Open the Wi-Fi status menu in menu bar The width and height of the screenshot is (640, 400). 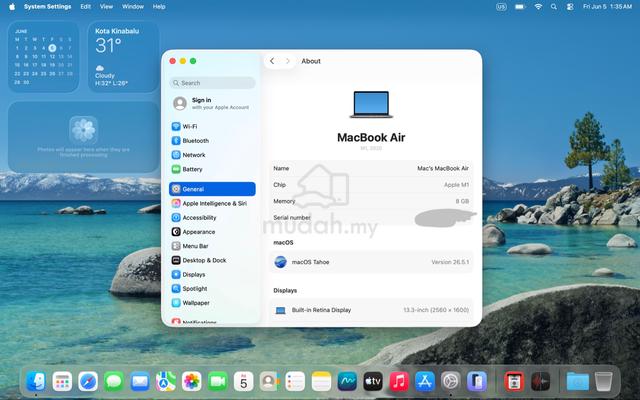(538, 7)
